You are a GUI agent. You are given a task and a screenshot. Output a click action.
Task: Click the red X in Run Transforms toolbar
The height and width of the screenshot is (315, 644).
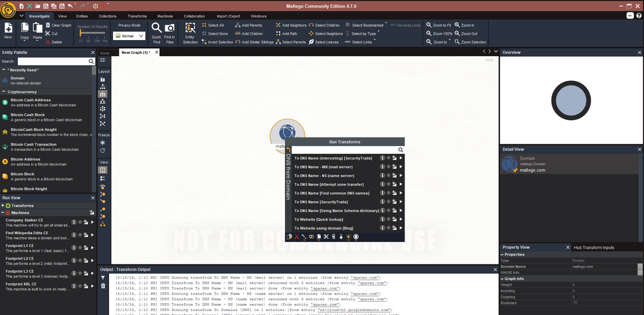[x=296, y=237]
